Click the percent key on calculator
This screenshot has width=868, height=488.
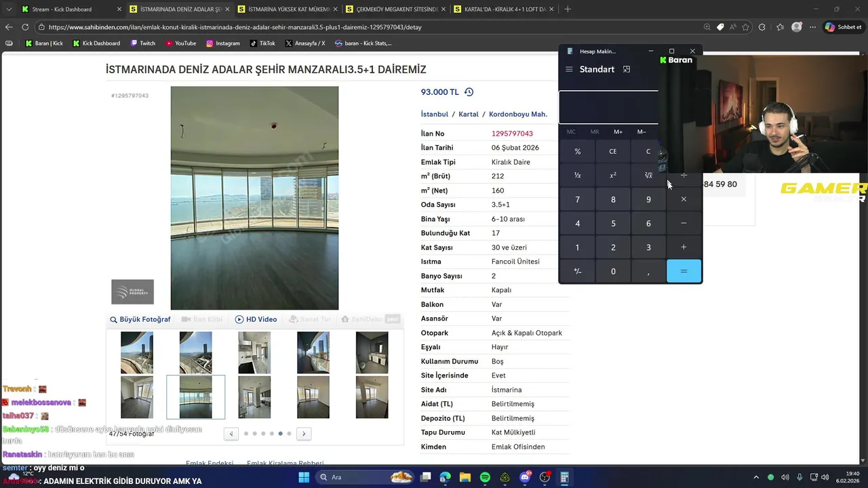click(578, 151)
